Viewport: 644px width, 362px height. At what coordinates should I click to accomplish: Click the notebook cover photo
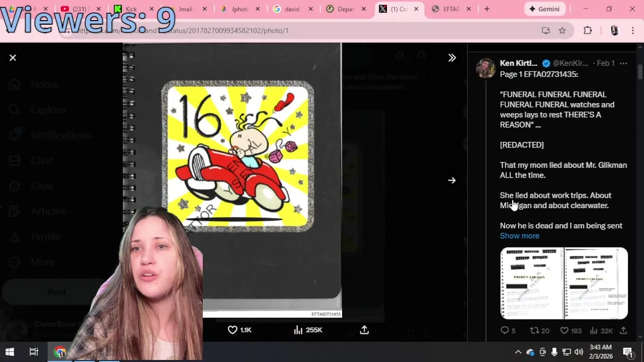coord(232,180)
